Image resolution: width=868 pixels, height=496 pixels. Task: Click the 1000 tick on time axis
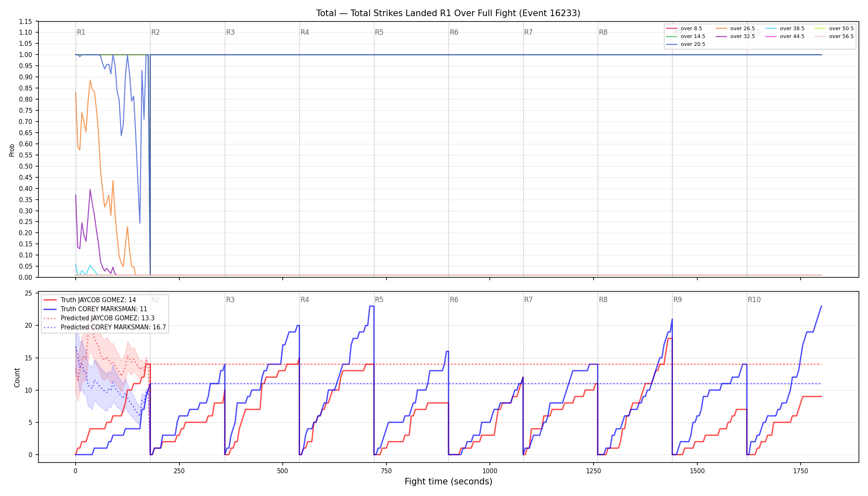(x=490, y=471)
